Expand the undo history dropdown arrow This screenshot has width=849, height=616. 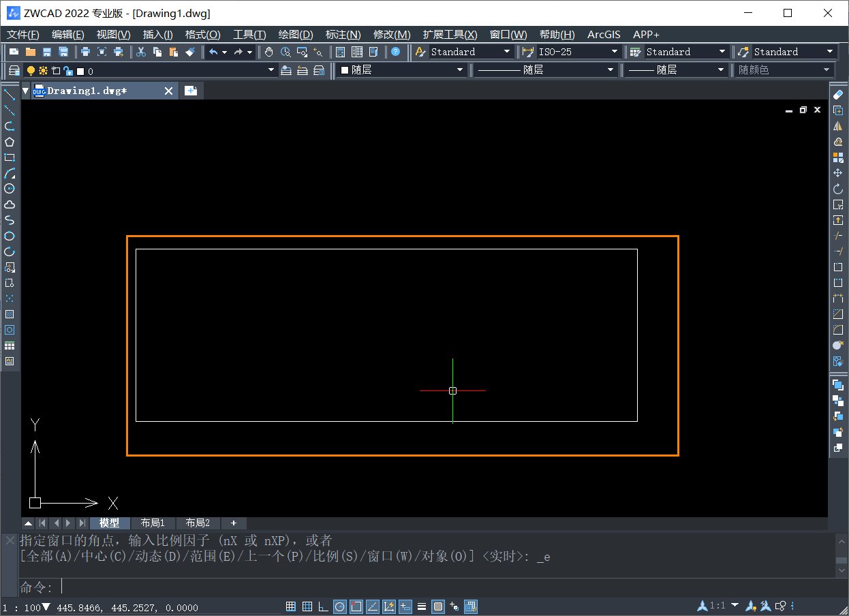point(224,52)
